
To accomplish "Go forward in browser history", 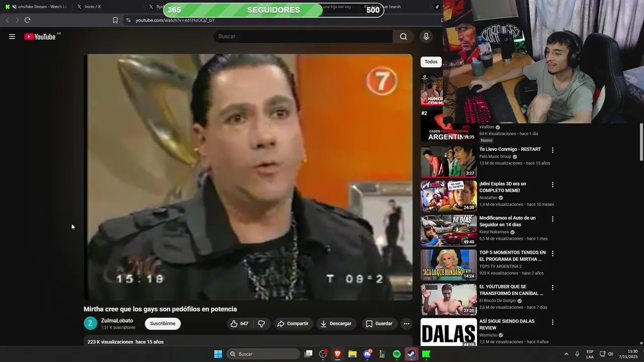I will (17, 20).
